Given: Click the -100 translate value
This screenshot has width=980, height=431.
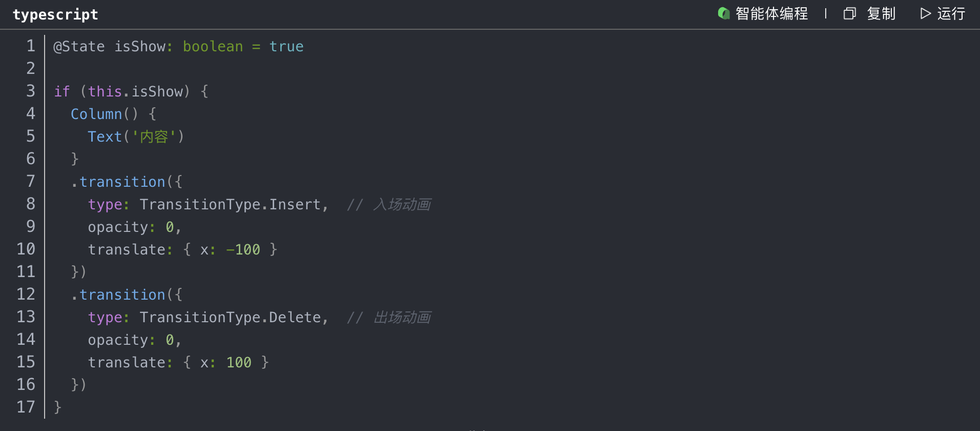Looking at the screenshot, I should [x=243, y=249].
